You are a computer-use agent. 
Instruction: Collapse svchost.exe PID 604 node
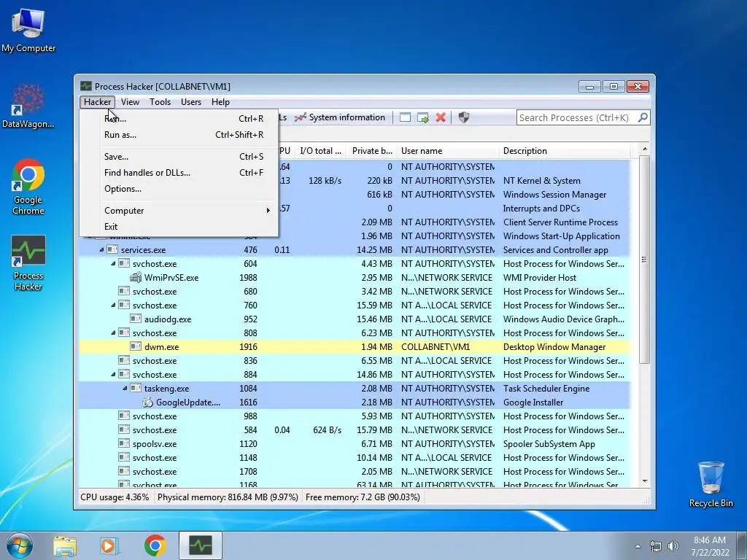[113, 263]
